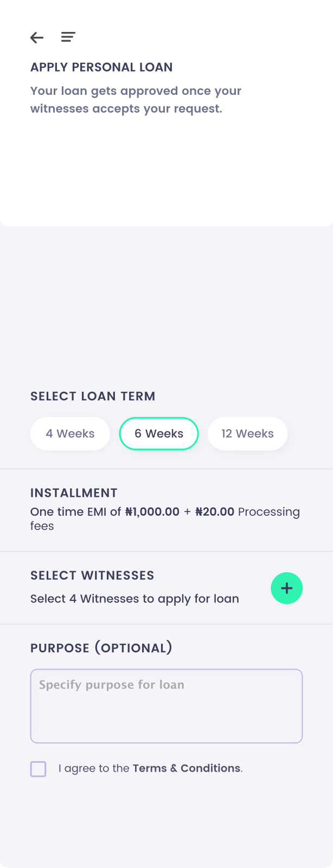
Task: Choose the 6 Weeks loan term option
Action: pos(159,433)
